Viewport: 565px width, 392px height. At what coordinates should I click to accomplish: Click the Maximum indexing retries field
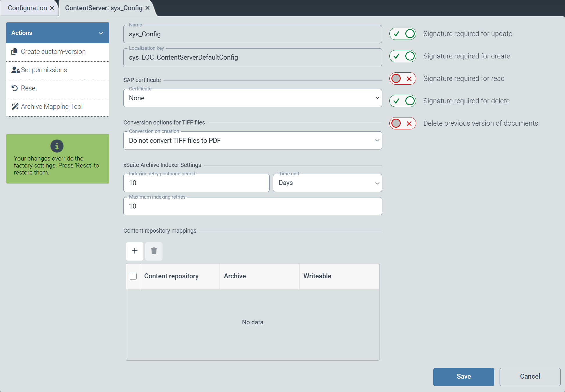(252, 206)
